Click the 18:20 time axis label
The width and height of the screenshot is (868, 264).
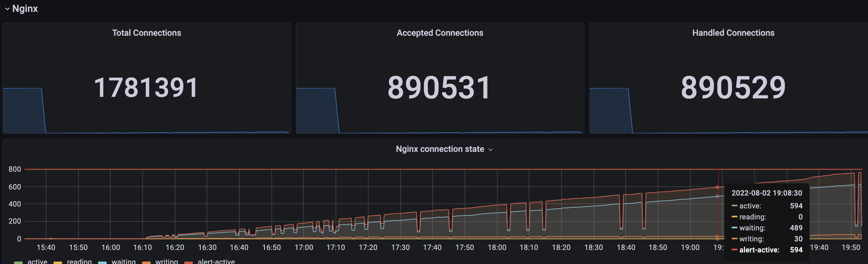pos(561,248)
